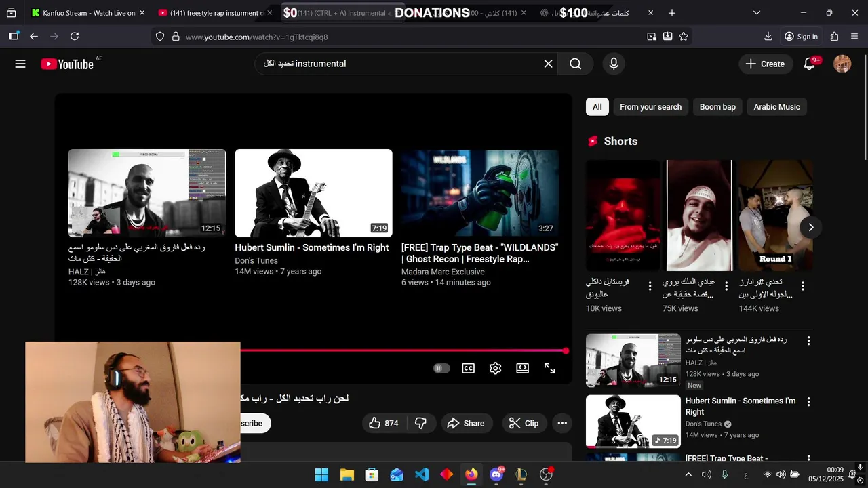This screenshot has width=868, height=488.
Task: Open more actions under the video
Action: [562, 423]
